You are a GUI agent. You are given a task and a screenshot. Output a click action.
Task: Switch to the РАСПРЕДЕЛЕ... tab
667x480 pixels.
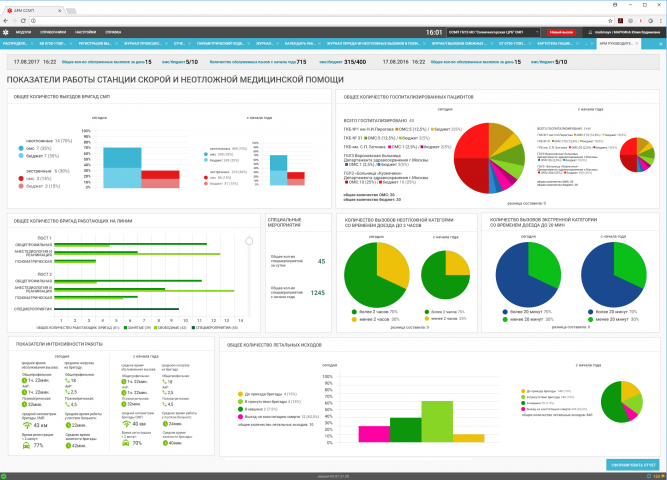pos(15,43)
